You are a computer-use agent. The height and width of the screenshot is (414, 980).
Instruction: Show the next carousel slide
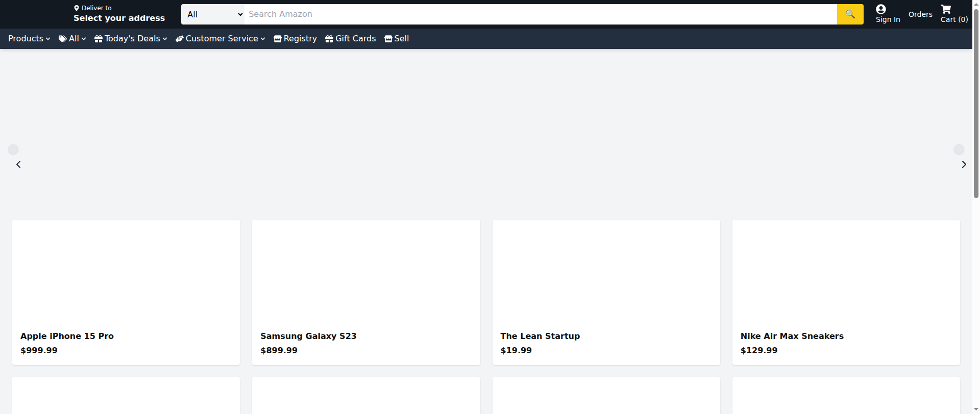point(964,164)
